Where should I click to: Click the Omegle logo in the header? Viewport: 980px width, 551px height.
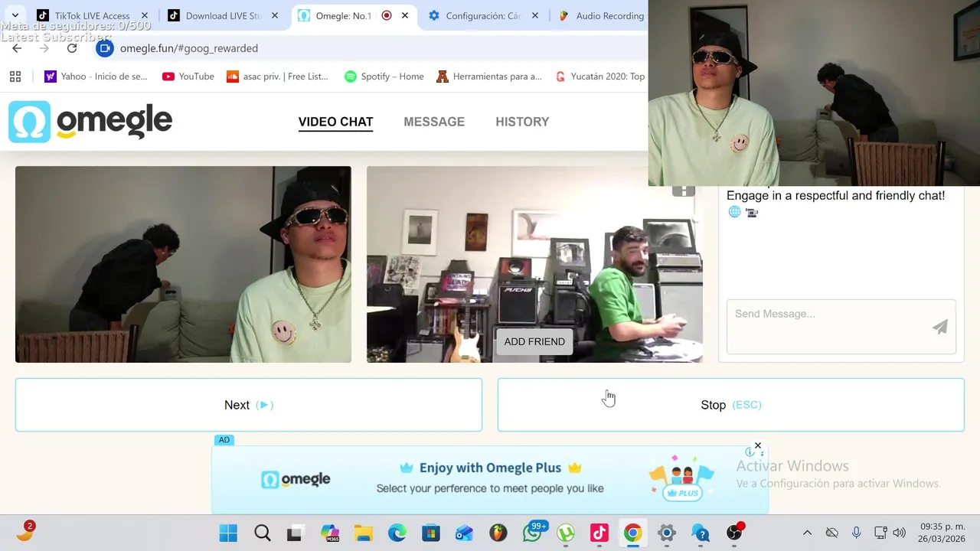click(90, 122)
